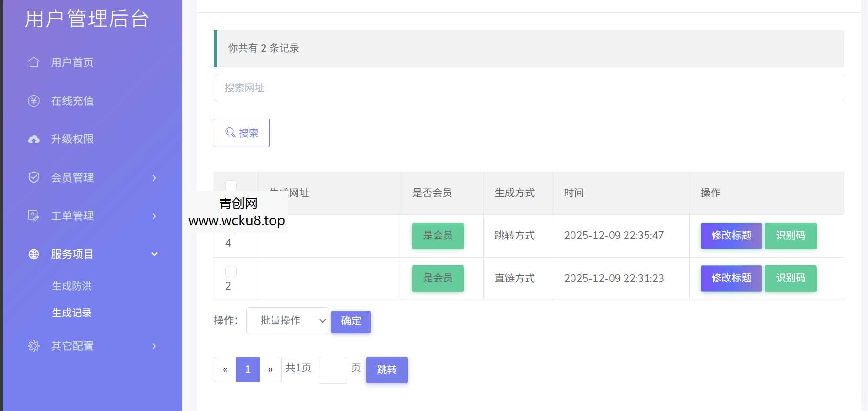Toggle the select-all checkbox in table header
This screenshot has height=411, width=868.
pos(231,186)
